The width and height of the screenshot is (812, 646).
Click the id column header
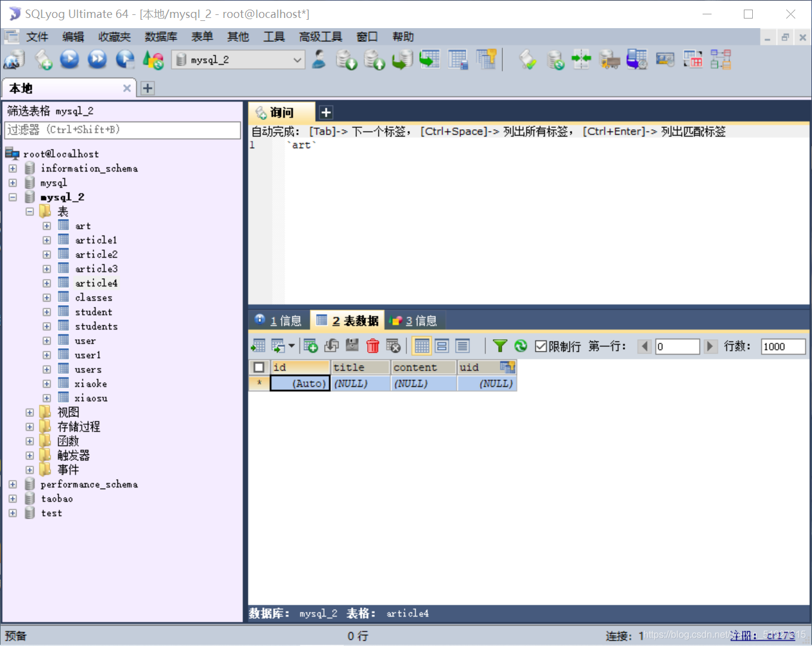(300, 367)
